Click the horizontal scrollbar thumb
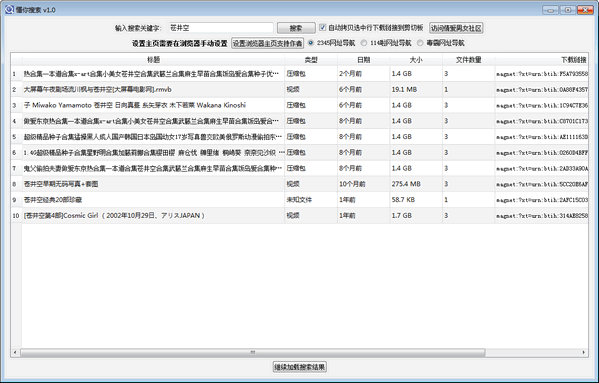The height and width of the screenshot is (383, 599). click(253, 352)
